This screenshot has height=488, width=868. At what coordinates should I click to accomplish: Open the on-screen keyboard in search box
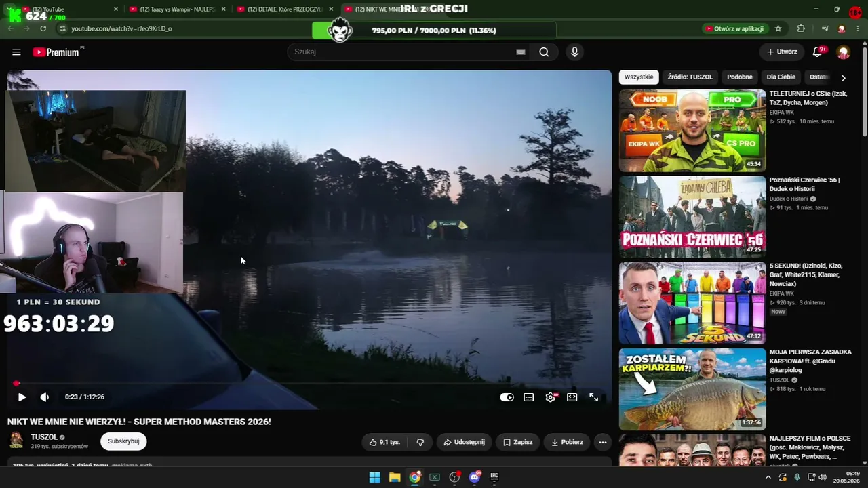pos(521,52)
